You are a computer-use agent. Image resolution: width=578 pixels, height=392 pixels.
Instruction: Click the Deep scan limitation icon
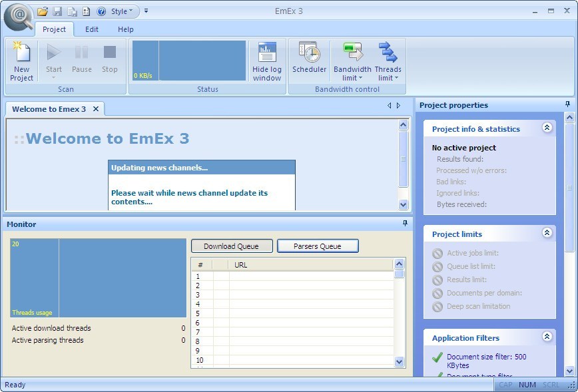pos(437,307)
